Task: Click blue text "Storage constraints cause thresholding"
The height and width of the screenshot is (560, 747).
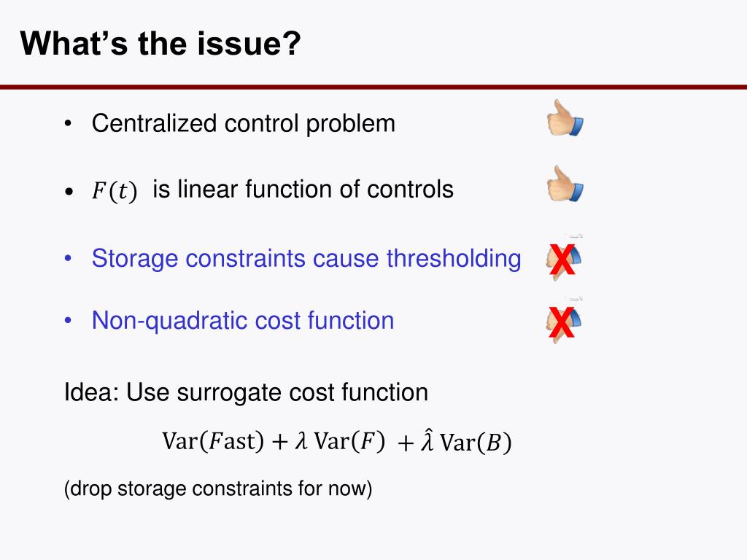Action: 306,259
